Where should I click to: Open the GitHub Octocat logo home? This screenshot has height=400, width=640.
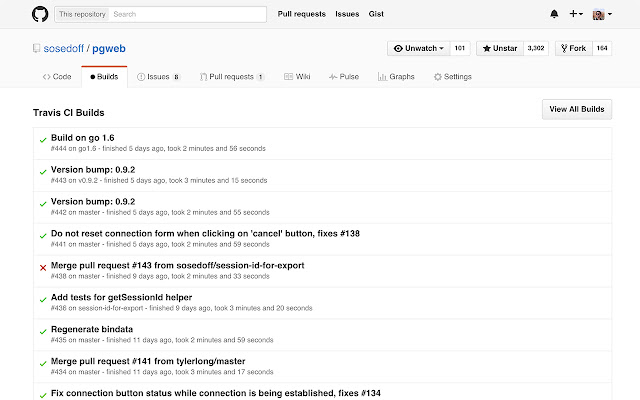coord(40,14)
